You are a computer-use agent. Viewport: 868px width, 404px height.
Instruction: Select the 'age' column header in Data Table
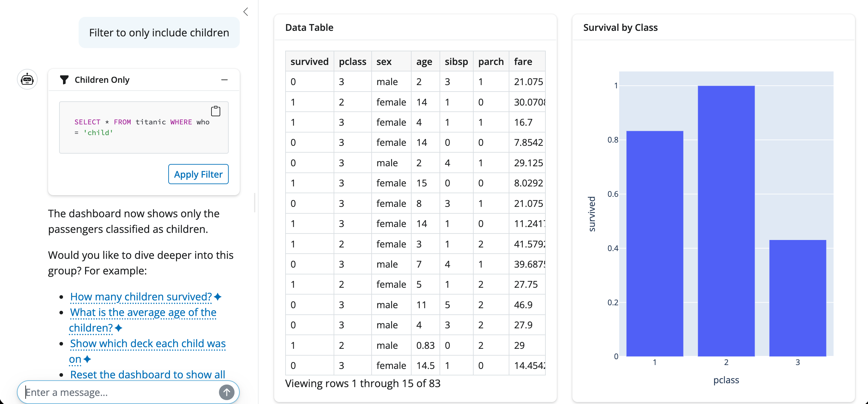click(424, 61)
